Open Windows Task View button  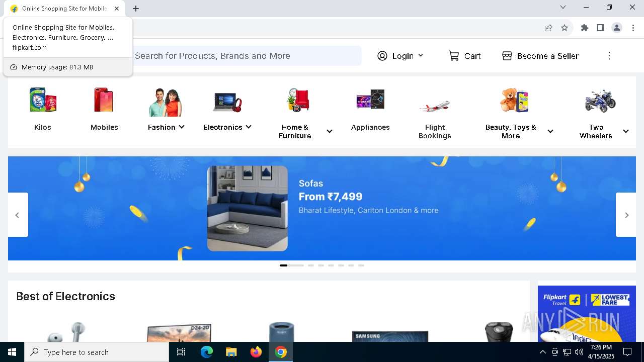181,352
